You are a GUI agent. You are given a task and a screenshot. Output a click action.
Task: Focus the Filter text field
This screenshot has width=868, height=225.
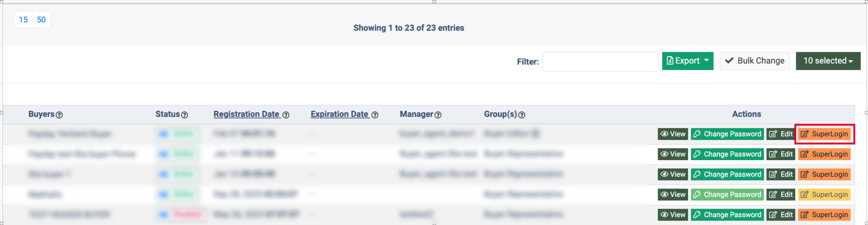[x=601, y=62]
